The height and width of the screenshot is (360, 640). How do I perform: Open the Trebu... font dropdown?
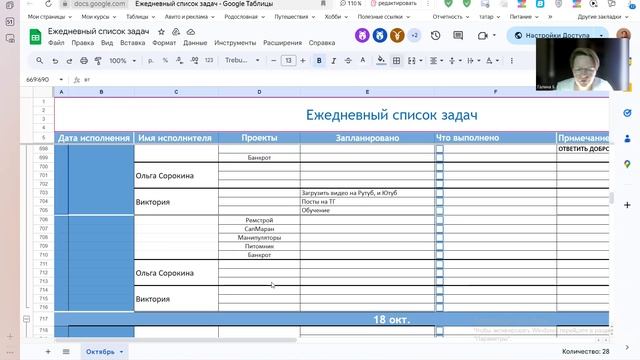point(242,60)
